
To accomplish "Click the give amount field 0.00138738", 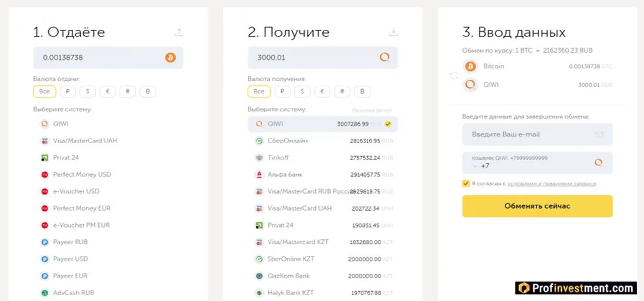I will click(108, 58).
